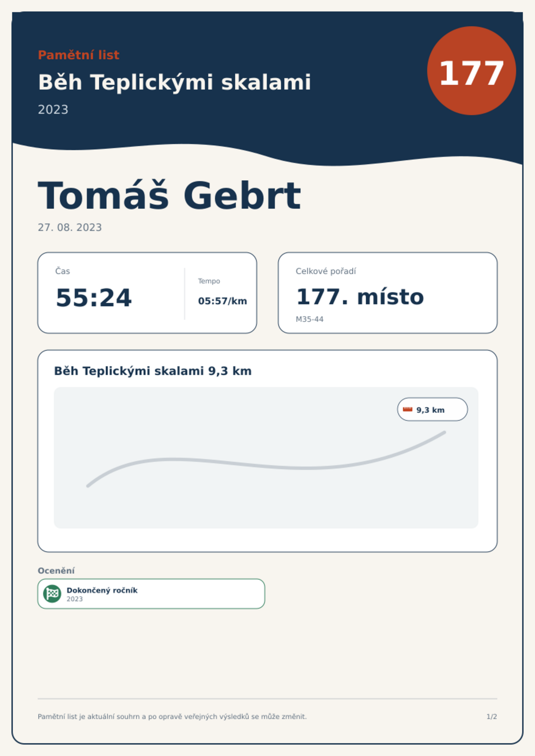
Task: Click the year 2023 in header
Action: [x=53, y=110]
